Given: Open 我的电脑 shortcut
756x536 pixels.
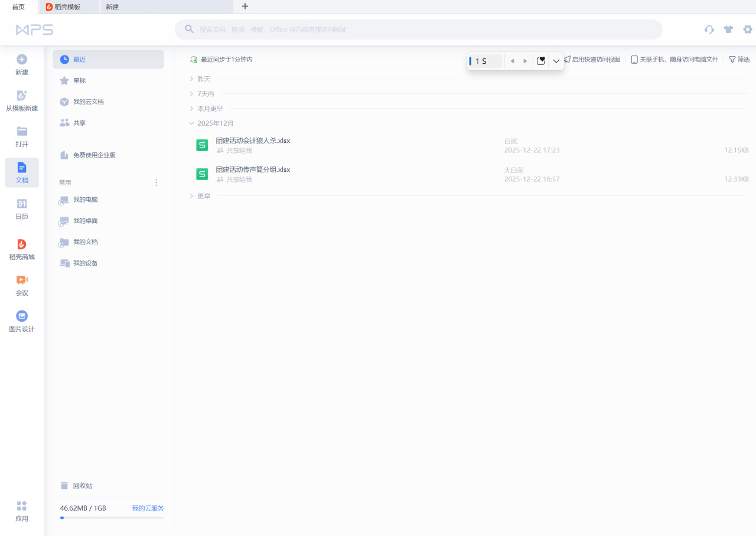Looking at the screenshot, I should point(108,200).
